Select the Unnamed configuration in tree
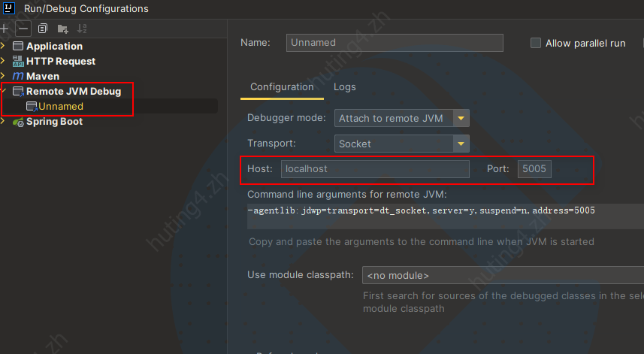The width and height of the screenshot is (644, 354). coord(61,107)
